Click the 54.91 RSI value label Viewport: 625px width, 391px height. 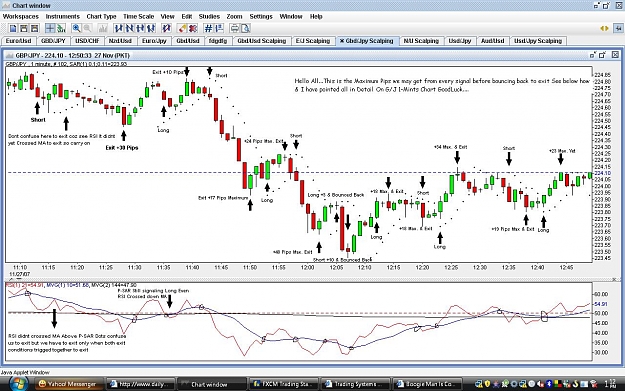(601, 304)
